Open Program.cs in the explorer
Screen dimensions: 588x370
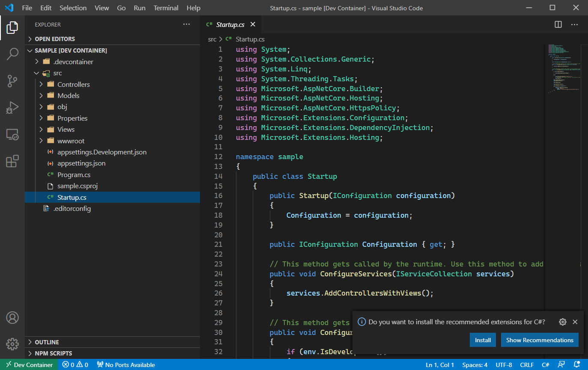[74, 175]
